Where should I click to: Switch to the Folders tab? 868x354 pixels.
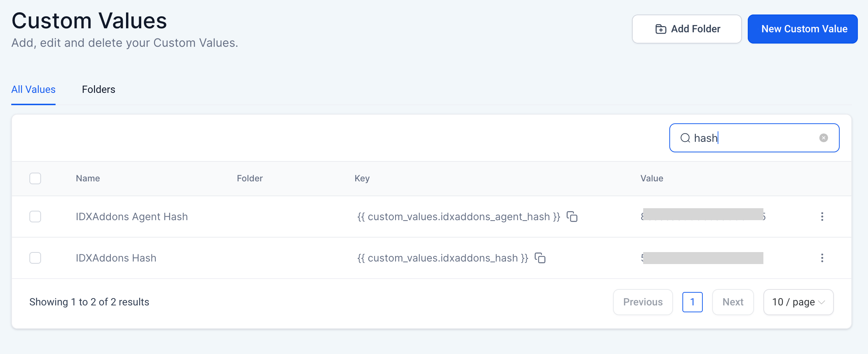click(98, 90)
